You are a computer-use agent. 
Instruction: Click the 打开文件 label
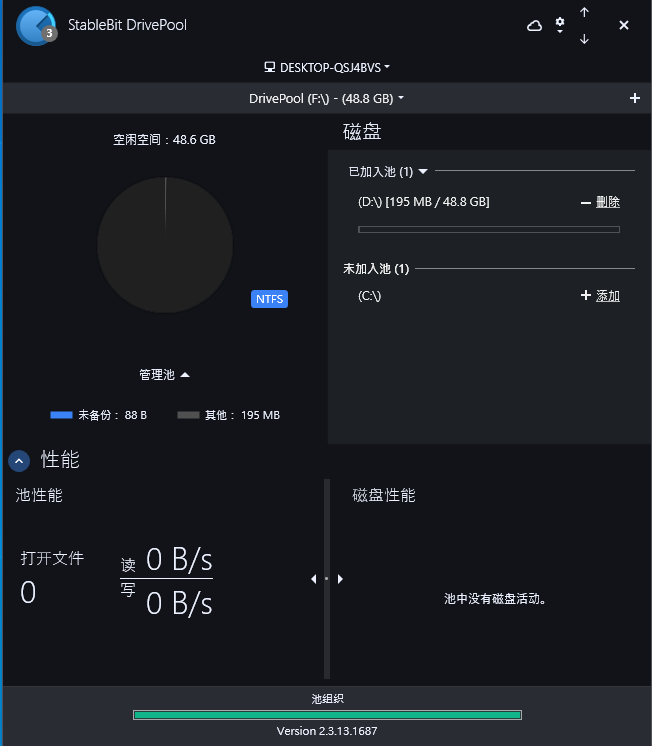click(52, 558)
